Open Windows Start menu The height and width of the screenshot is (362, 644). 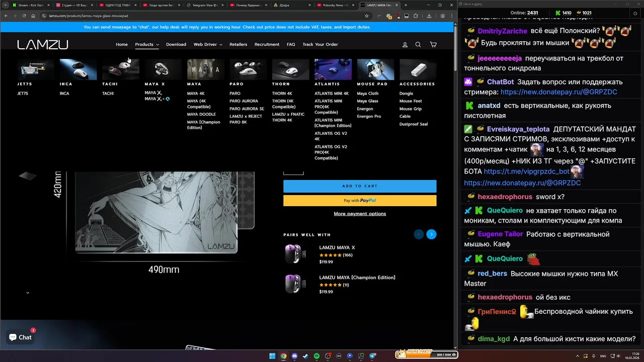tap(272, 356)
